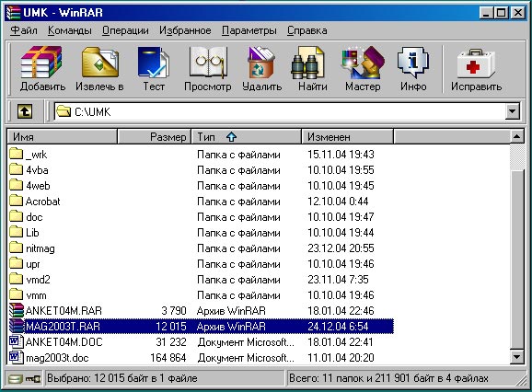Select the vmd2 folder row

pos(201,279)
